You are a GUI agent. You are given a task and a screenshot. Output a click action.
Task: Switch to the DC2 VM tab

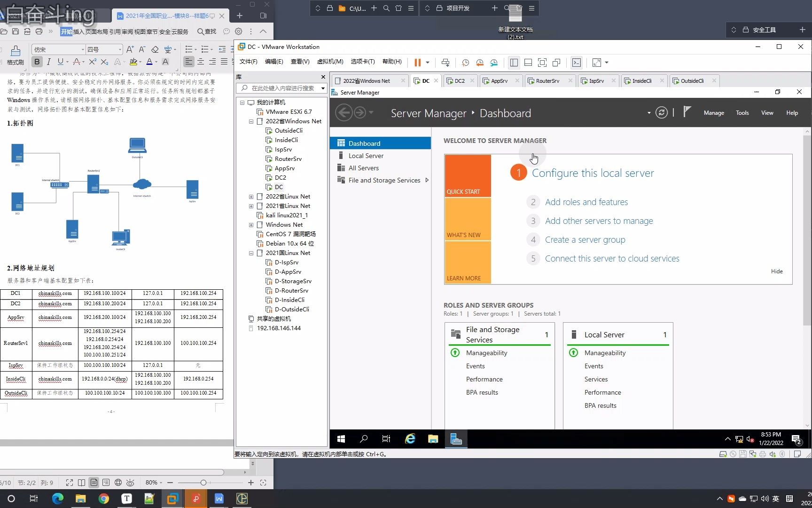460,81
